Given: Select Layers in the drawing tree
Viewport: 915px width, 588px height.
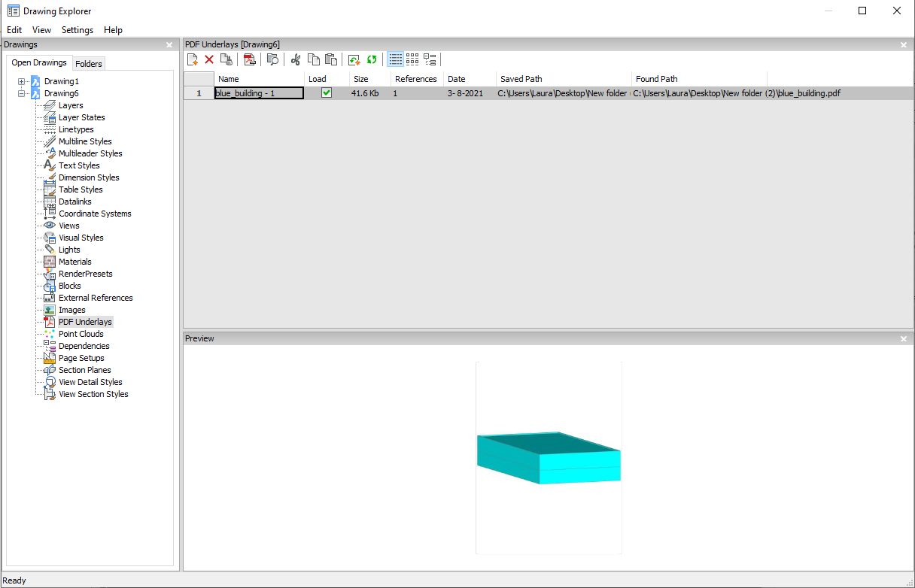Looking at the screenshot, I should point(71,105).
